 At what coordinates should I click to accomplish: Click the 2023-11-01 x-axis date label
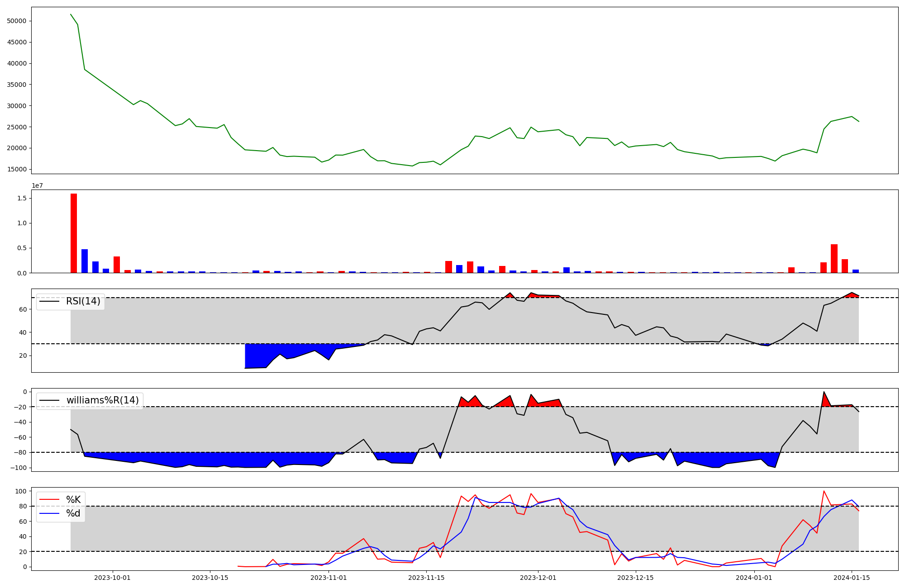(x=329, y=578)
